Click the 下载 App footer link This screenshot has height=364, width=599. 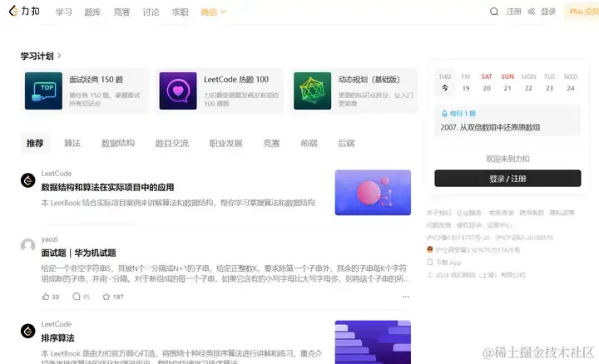pyautogui.click(x=448, y=263)
